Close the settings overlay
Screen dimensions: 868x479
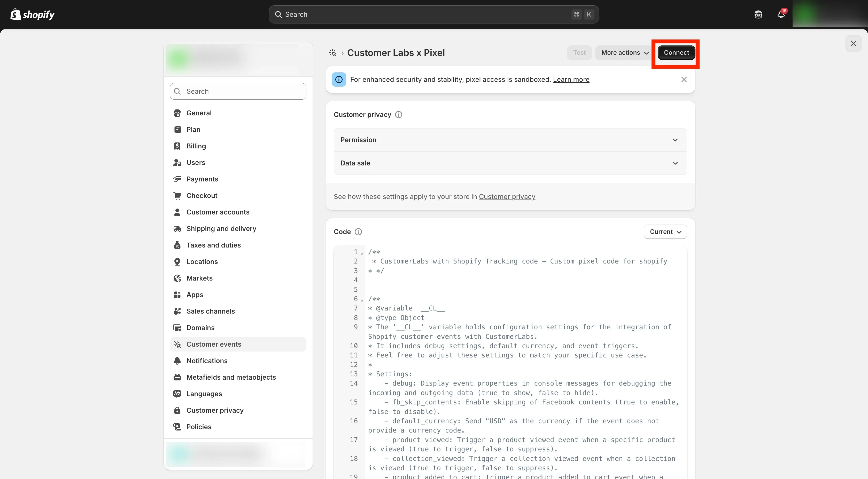(x=853, y=43)
